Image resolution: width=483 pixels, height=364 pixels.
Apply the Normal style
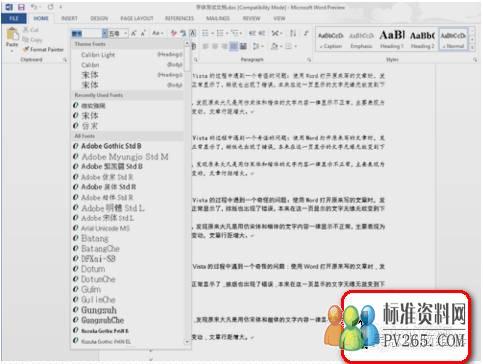click(453, 40)
